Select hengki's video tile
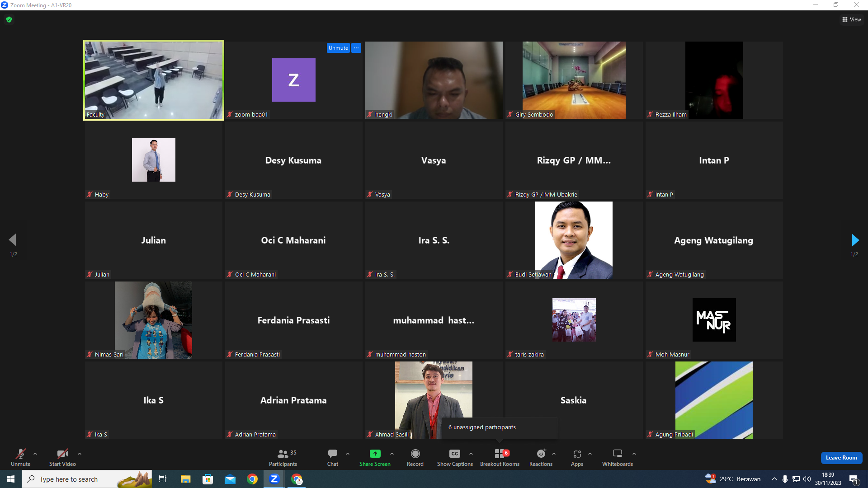 tap(434, 80)
